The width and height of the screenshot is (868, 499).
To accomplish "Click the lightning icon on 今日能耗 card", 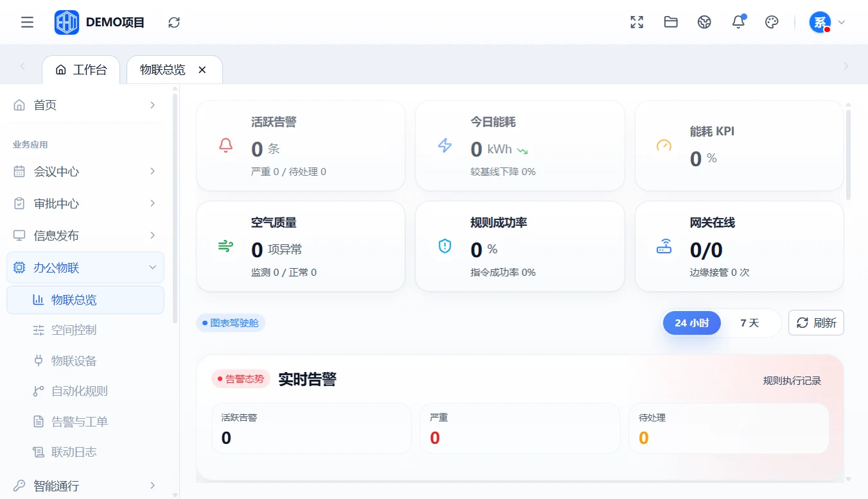I will (x=445, y=146).
